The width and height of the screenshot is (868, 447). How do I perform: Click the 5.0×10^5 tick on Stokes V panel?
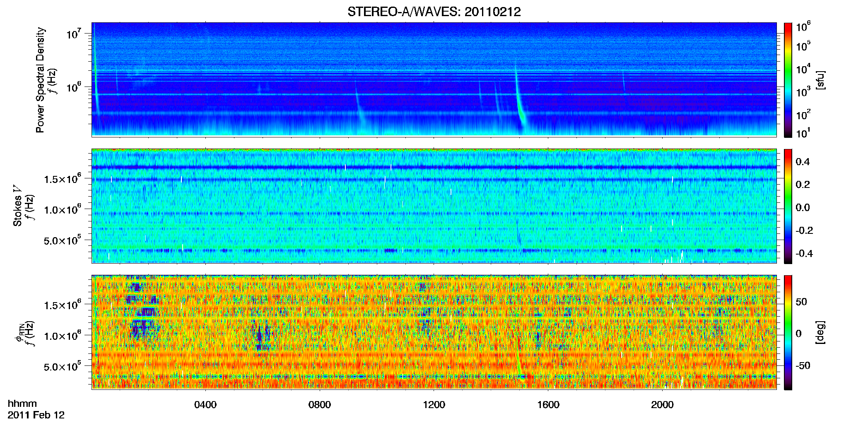(x=63, y=240)
